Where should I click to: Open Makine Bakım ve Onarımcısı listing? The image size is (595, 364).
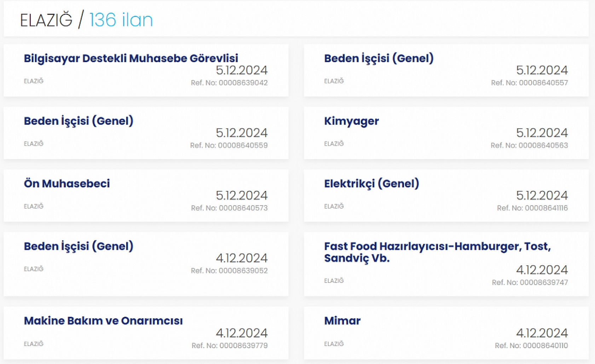pos(103,321)
